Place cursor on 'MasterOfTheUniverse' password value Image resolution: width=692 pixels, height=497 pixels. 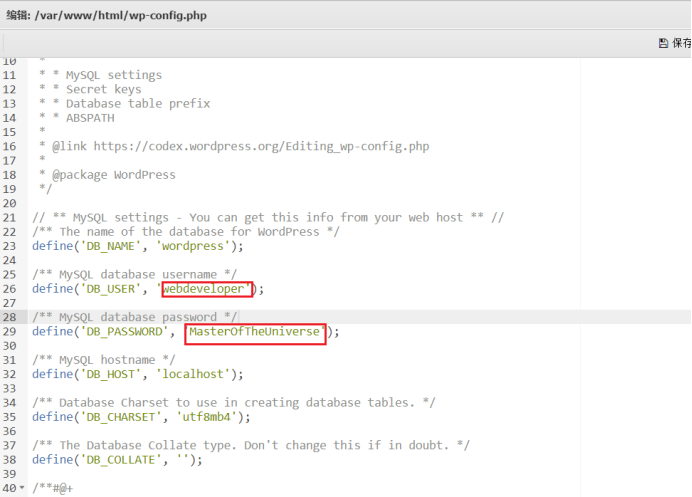[x=254, y=331]
